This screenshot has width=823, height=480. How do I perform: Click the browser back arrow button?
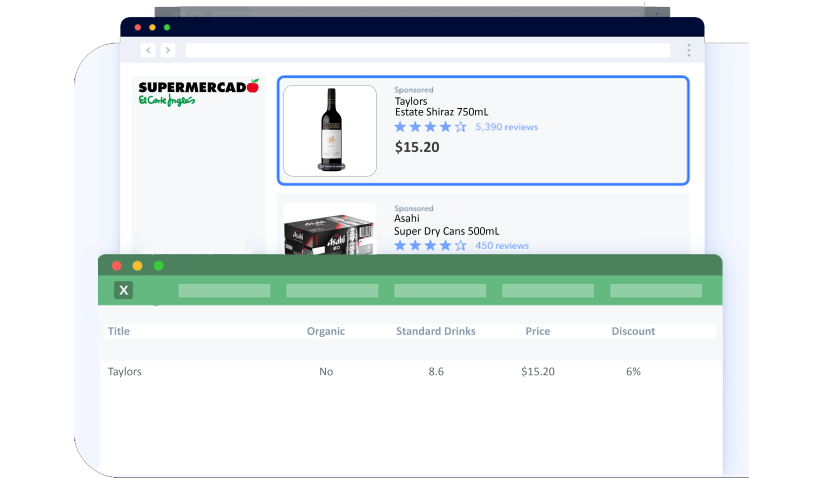pyautogui.click(x=149, y=50)
